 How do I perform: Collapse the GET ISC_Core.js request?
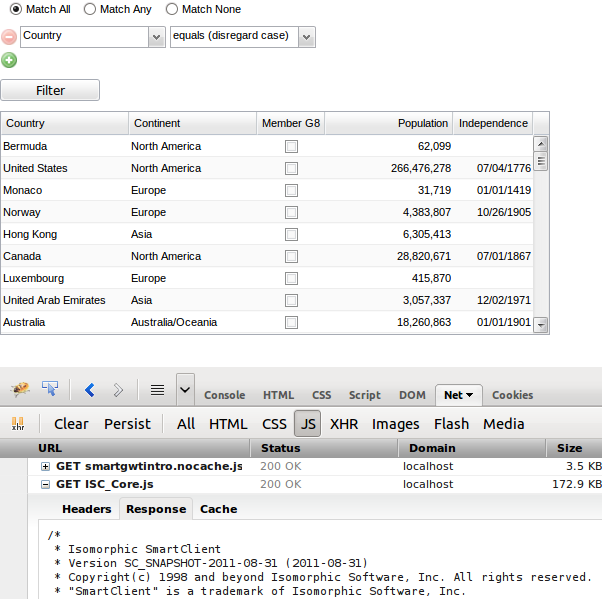[x=45, y=484]
